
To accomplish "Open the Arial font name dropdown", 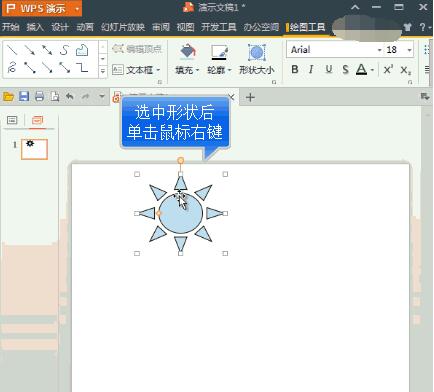I will point(379,50).
